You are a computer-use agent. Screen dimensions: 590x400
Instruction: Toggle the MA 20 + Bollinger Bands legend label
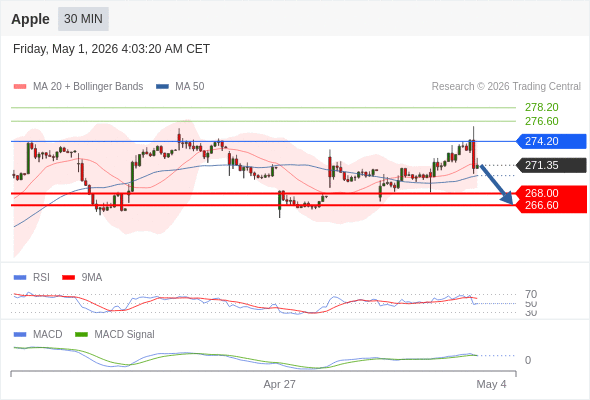[88, 87]
